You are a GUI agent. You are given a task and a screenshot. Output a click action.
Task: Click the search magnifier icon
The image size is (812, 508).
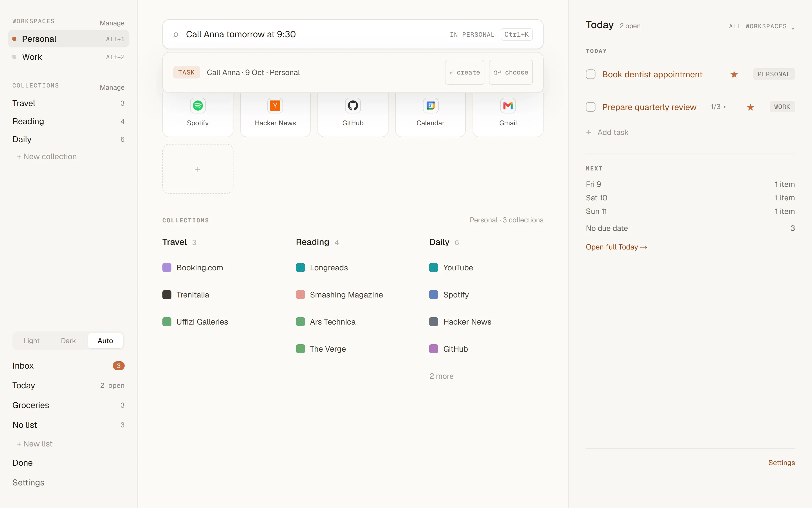pos(175,35)
